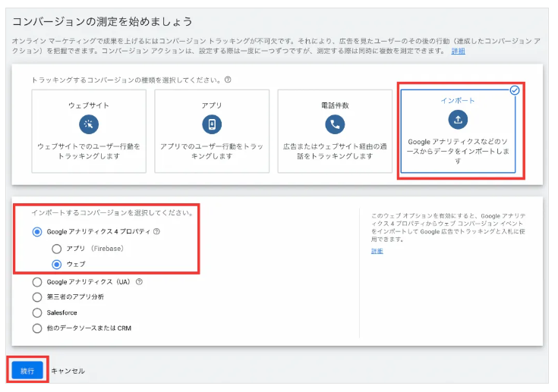Select the ウェブ radio option
The width and height of the screenshot is (558, 392).
click(56, 265)
